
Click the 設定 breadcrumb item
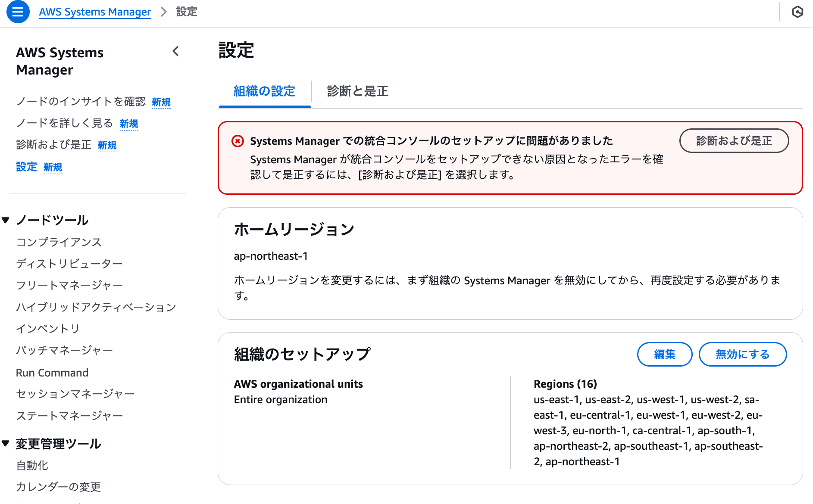tap(187, 12)
